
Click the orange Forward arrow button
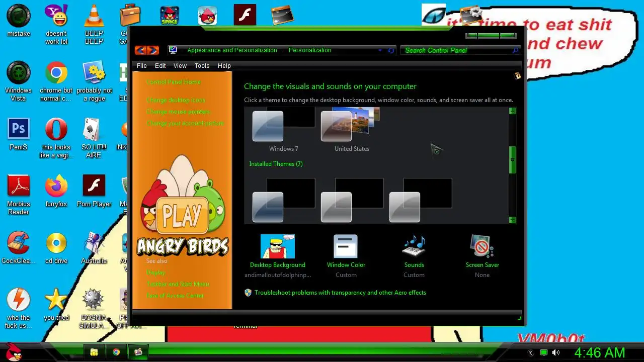point(153,50)
